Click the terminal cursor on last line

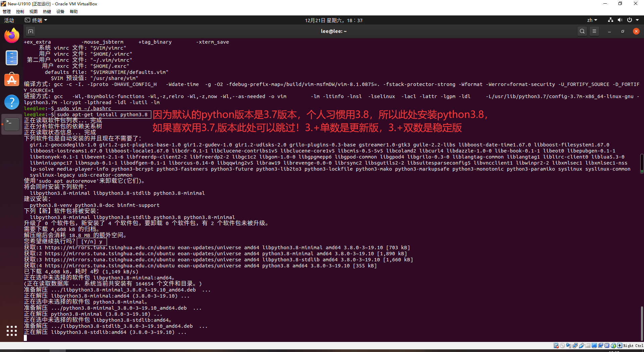click(25, 338)
